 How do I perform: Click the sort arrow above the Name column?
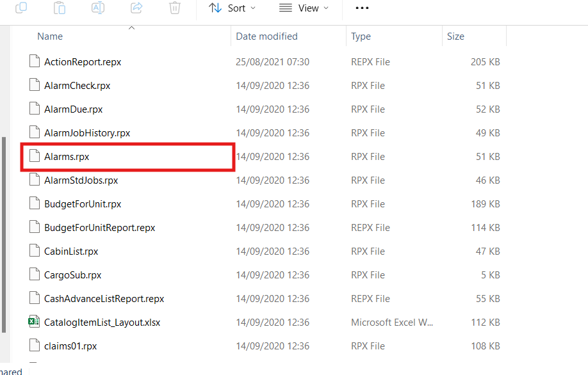pyautogui.click(x=131, y=28)
